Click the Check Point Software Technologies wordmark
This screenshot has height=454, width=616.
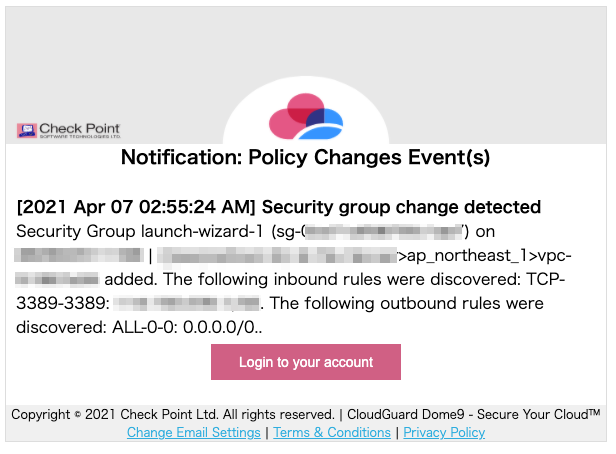(80, 130)
